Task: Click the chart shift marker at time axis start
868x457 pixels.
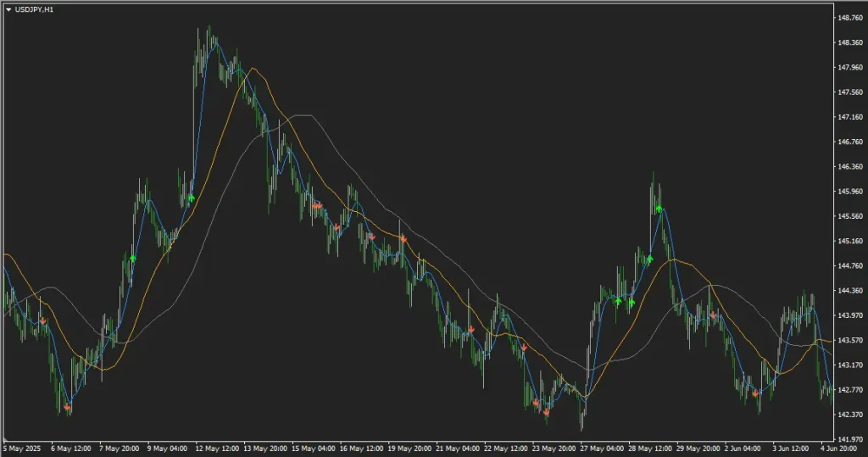Action: point(5,441)
